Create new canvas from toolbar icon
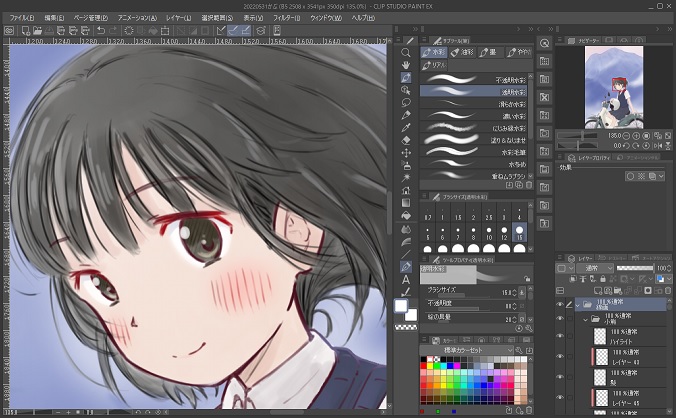676x418 pixels. [25, 31]
